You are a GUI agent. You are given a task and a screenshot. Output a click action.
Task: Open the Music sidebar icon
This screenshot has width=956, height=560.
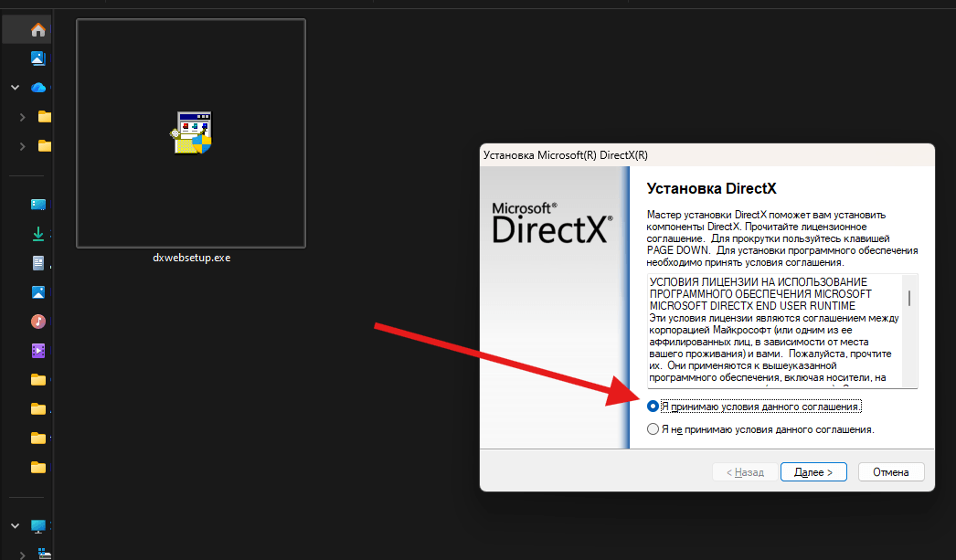click(38, 322)
